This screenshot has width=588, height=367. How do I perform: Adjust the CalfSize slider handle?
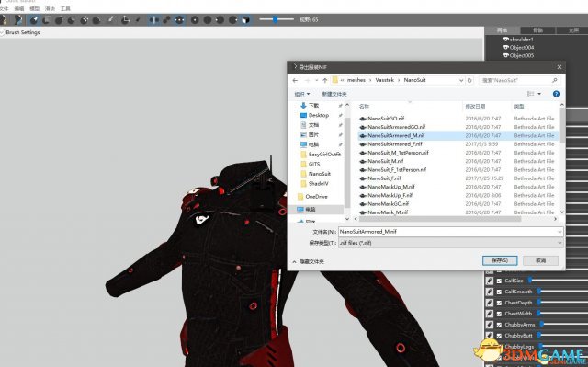tap(530, 280)
